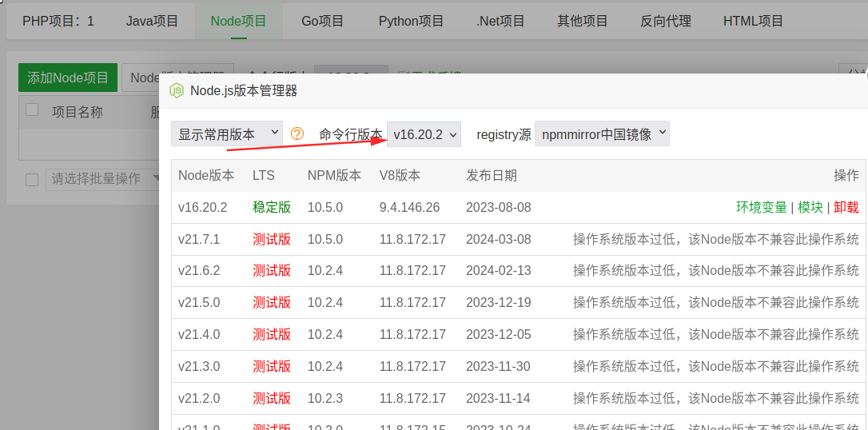Tick the select-all checkbox beside 项目名称

tap(32, 109)
